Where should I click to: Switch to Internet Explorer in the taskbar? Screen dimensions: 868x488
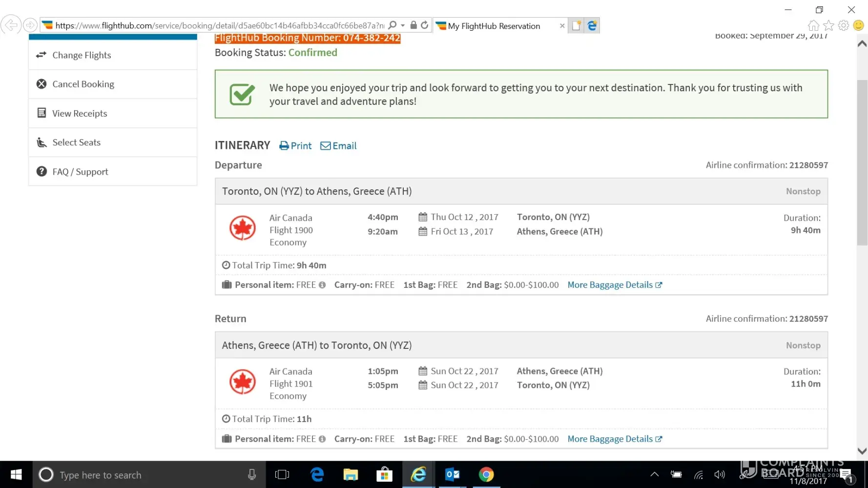click(x=418, y=475)
